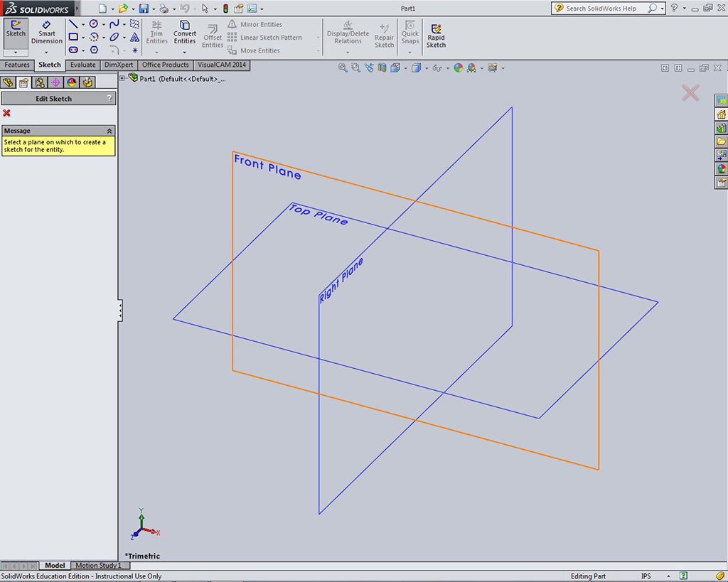
Task: Select the Line sketch tool
Action: coord(73,23)
